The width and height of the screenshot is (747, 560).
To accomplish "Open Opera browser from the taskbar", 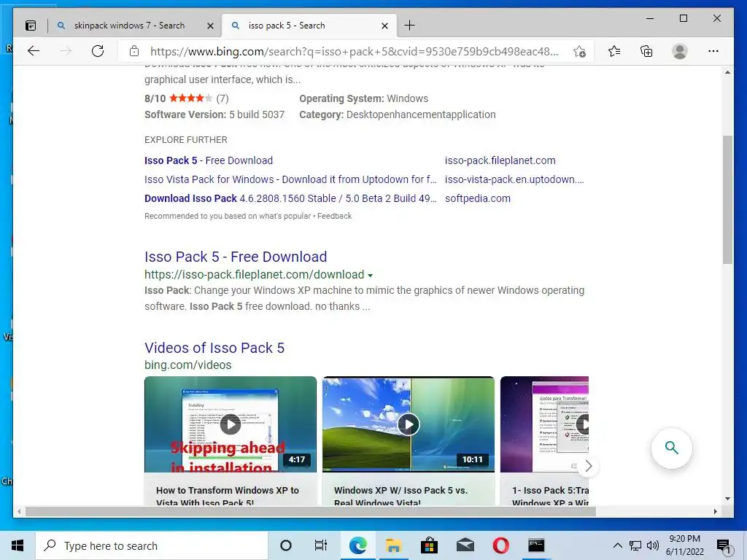I will point(500,545).
